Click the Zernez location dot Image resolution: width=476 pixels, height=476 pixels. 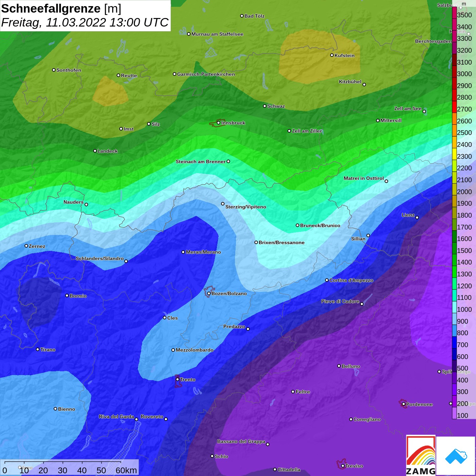coord(26,246)
